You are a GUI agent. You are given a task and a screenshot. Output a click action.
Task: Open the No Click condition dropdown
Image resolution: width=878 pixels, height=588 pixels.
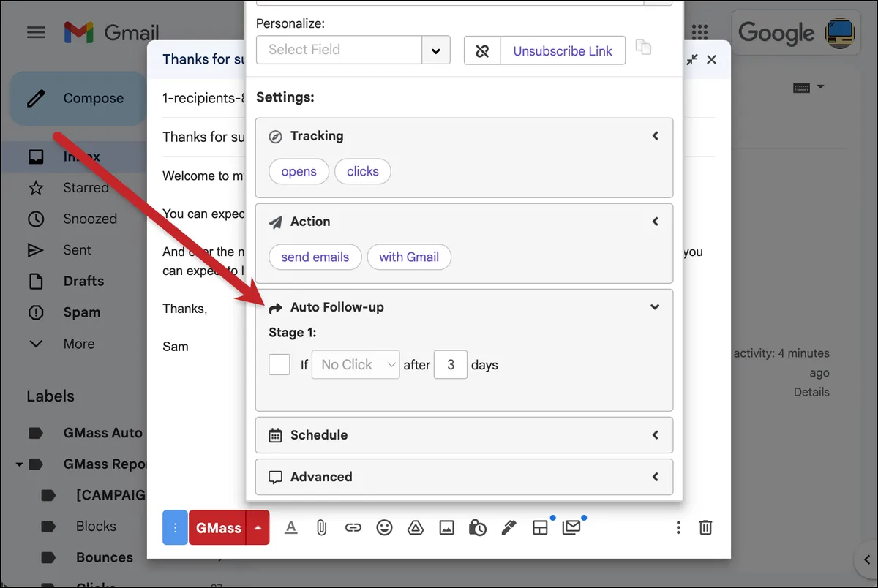tap(356, 364)
